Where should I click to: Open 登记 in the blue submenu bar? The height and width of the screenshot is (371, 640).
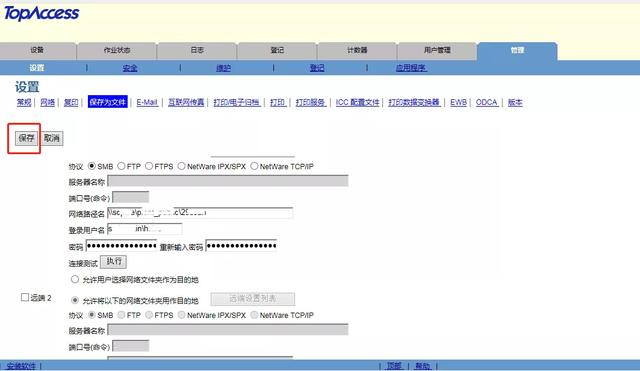pos(317,68)
